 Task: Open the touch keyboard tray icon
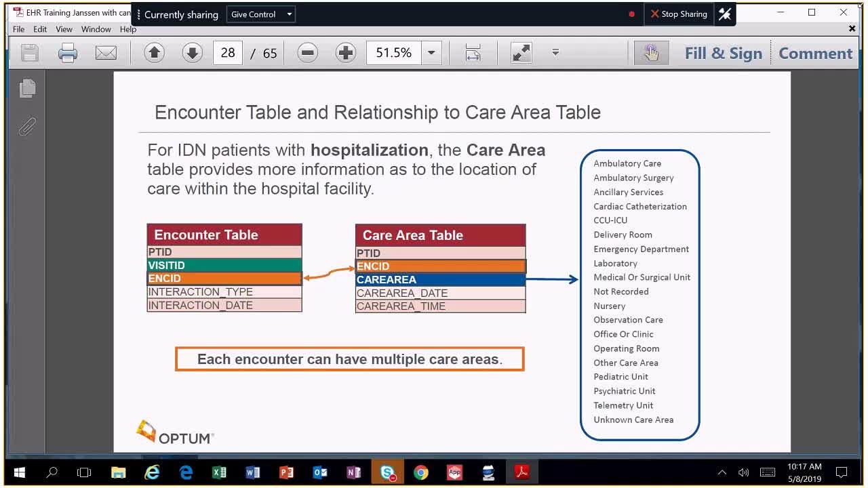pos(767,472)
